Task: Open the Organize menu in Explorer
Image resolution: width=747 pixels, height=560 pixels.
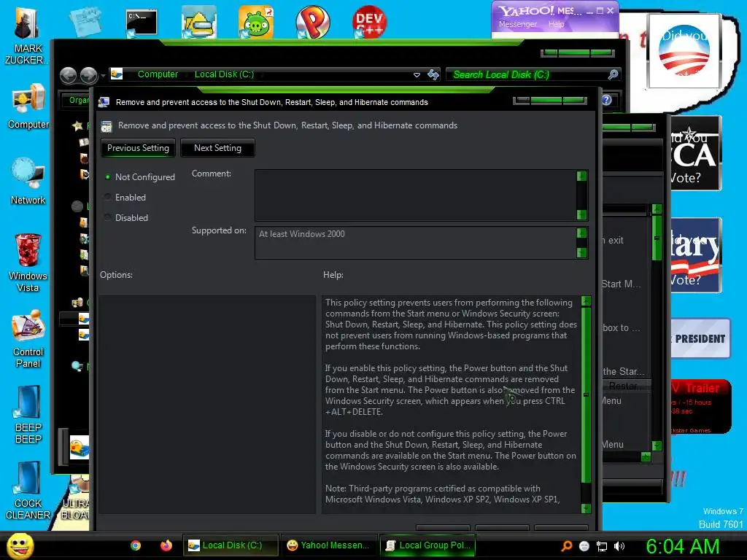Action: coord(77,100)
